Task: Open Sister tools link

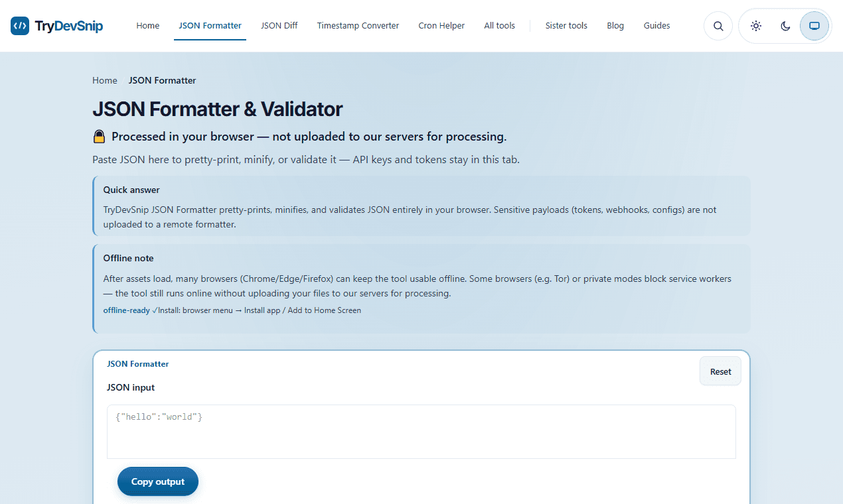Action: (x=566, y=26)
